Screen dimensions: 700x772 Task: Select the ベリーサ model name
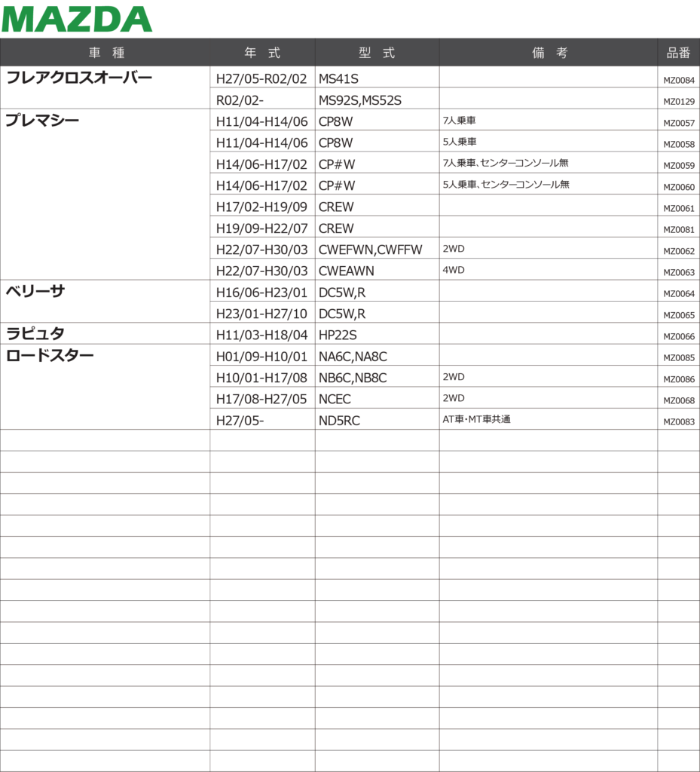click(x=35, y=292)
